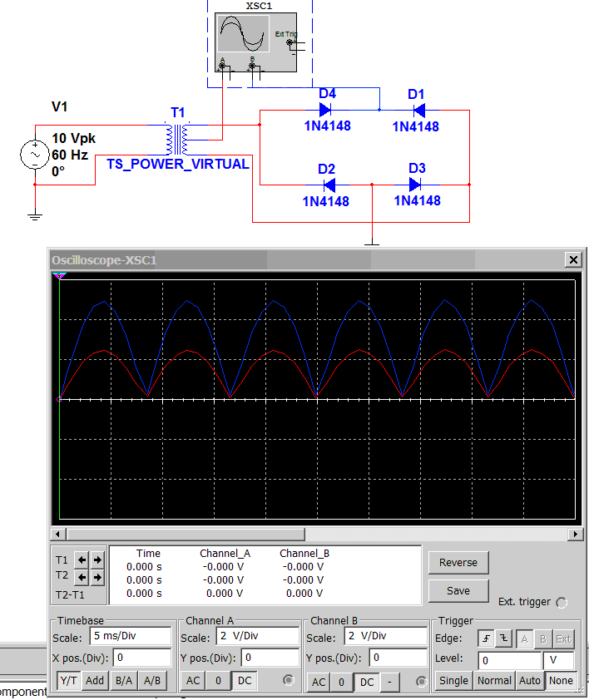This screenshot has width=589, height=700.
Task: Click Channel B Y pos.(Div) field
Action: (x=398, y=658)
